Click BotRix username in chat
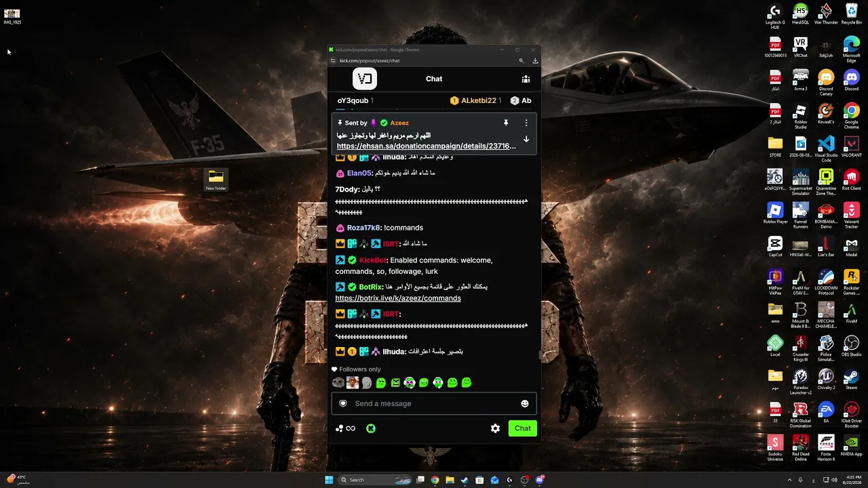The height and width of the screenshot is (488, 868). pyautogui.click(x=371, y=287)
